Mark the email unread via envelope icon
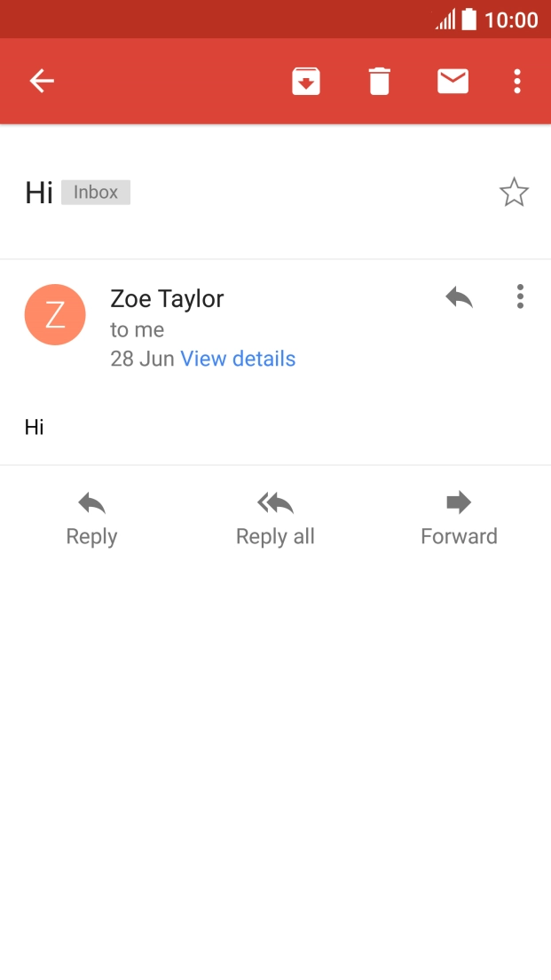551x980 pixels. tap(453, 81)
